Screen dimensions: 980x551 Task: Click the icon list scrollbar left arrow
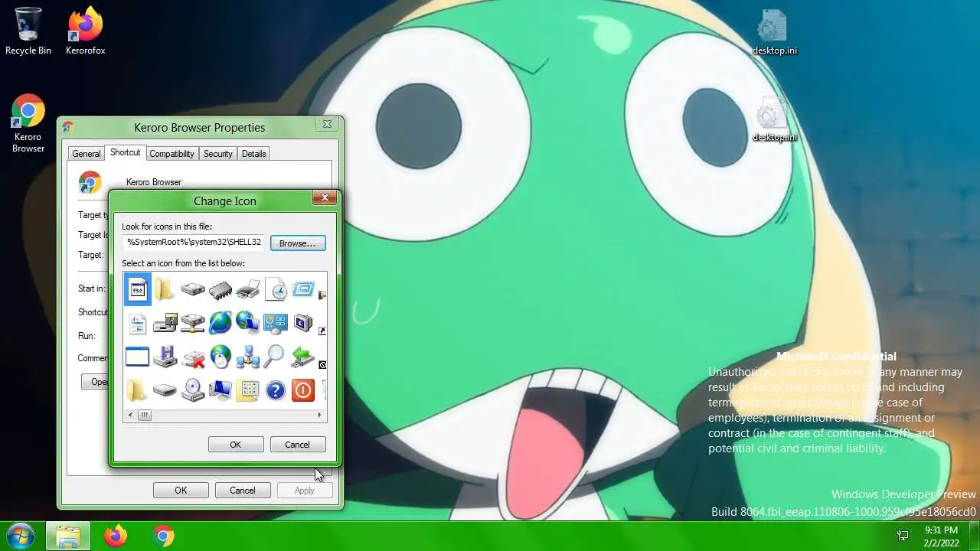(130, 415)
